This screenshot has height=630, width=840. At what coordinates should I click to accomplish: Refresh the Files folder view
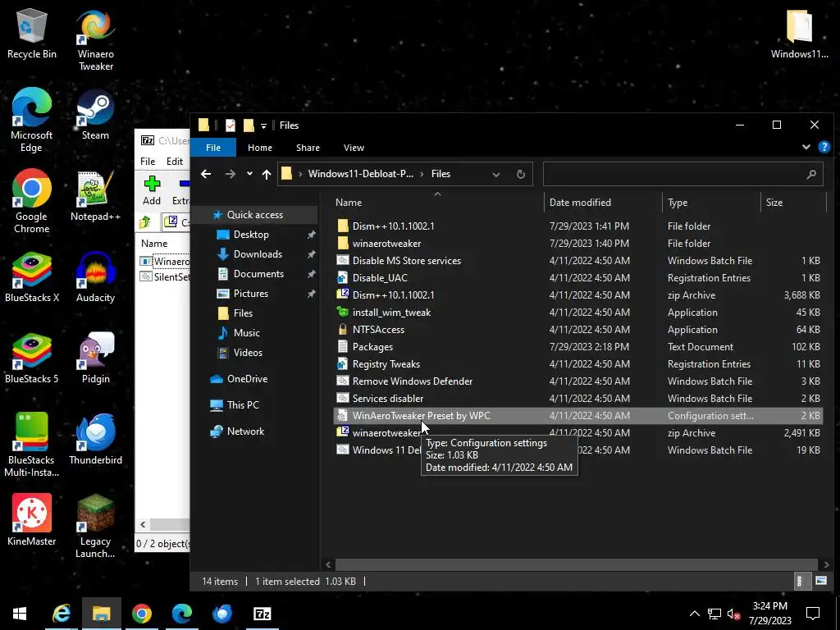coord(520,174)
